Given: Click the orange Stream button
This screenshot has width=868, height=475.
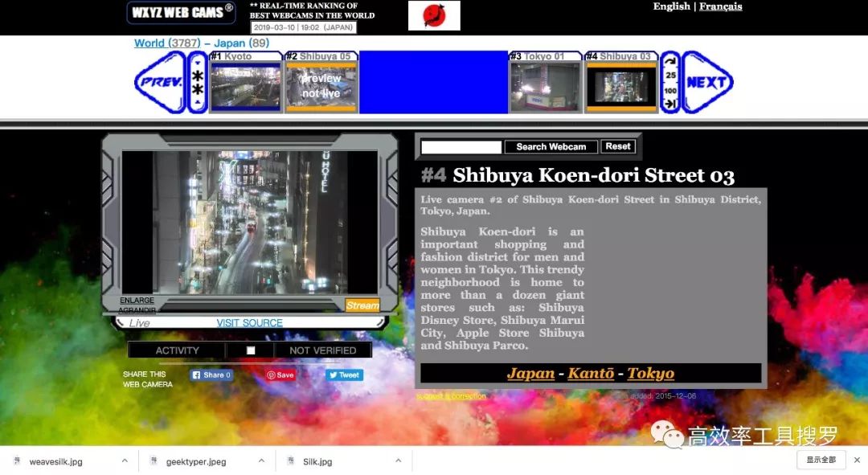Looking at the screenshot, I should click(362, 305).
